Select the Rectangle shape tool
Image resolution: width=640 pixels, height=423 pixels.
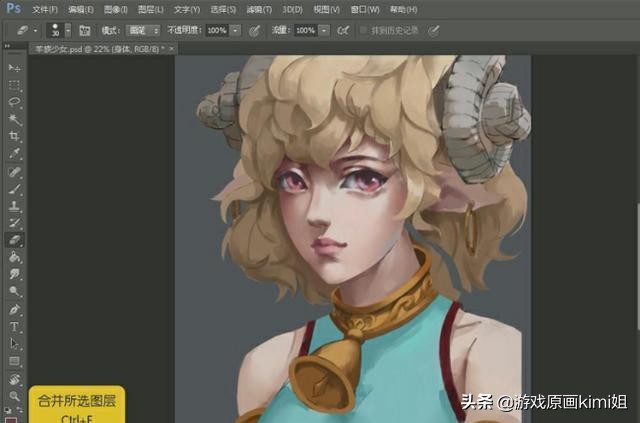(14, 361)
